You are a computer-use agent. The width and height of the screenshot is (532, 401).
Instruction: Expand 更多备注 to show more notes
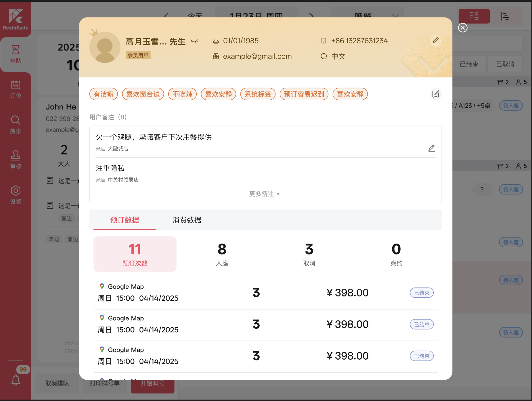264,194
